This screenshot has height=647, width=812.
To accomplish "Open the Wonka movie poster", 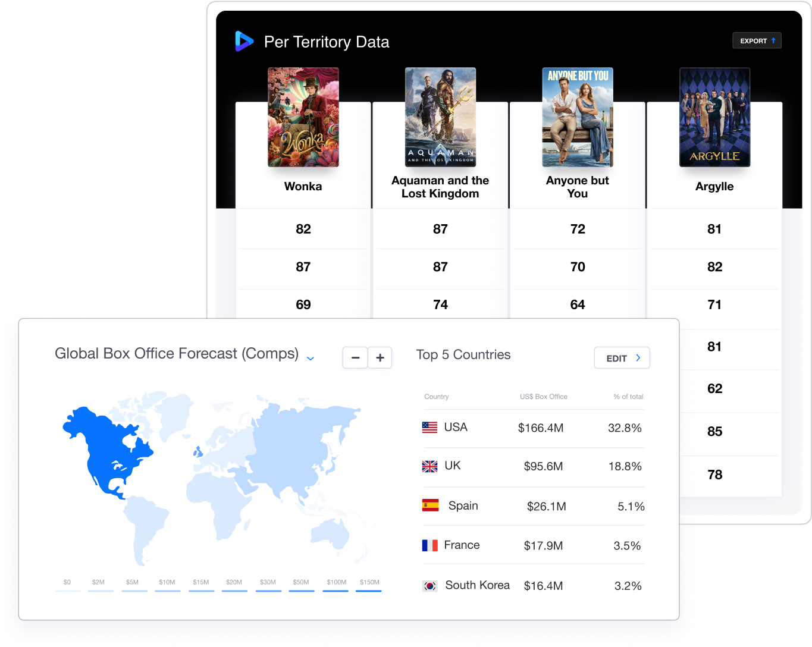I will (303, 117).
